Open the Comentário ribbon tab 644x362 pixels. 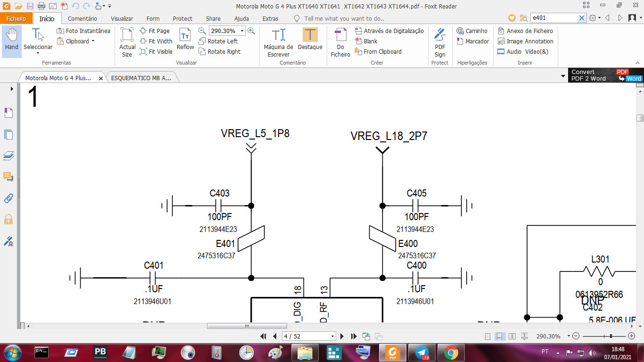click(83, 19)
